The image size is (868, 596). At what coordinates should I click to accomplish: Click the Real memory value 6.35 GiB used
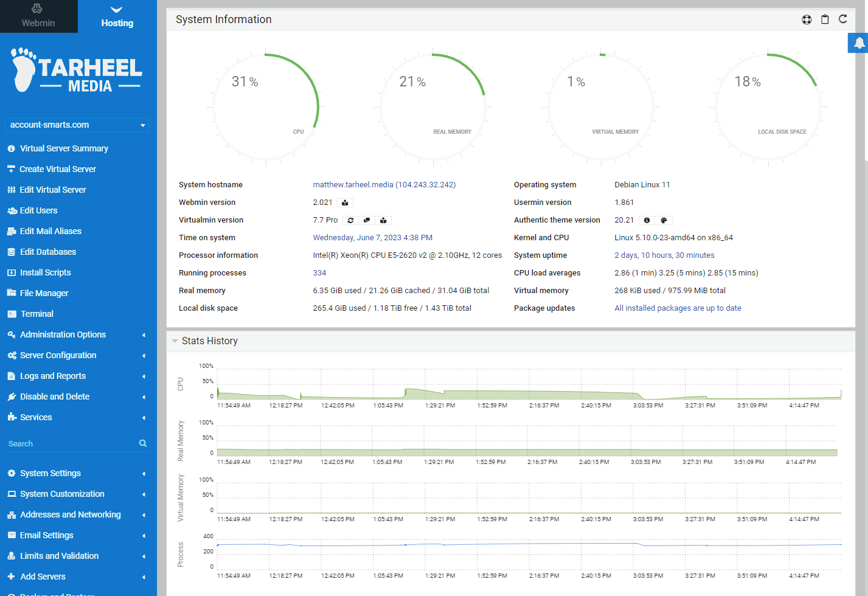[401, 291]
